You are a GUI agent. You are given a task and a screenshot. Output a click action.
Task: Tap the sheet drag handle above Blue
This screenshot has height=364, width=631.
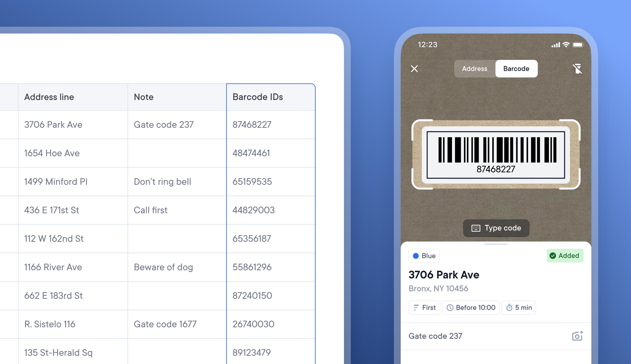(x=496, y=244)
